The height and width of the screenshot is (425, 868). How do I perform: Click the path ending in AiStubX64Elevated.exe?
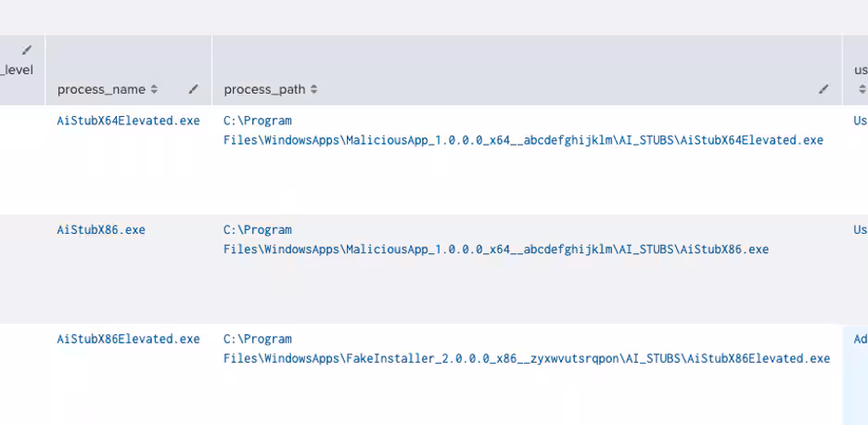(x=523, y=140)
